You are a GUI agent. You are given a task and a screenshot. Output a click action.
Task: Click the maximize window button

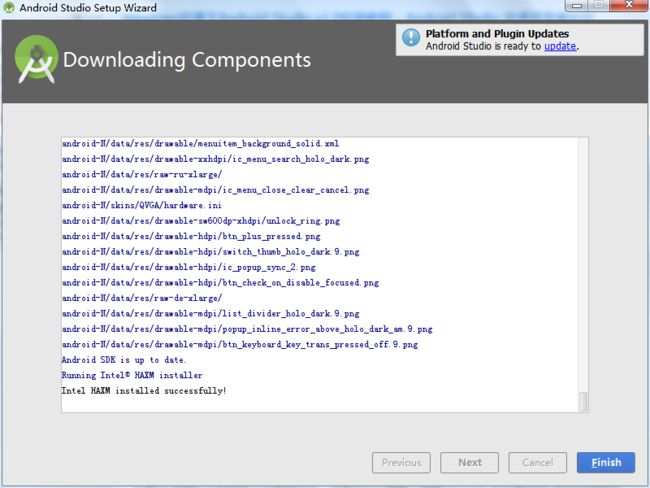click(x=599, y=5)
